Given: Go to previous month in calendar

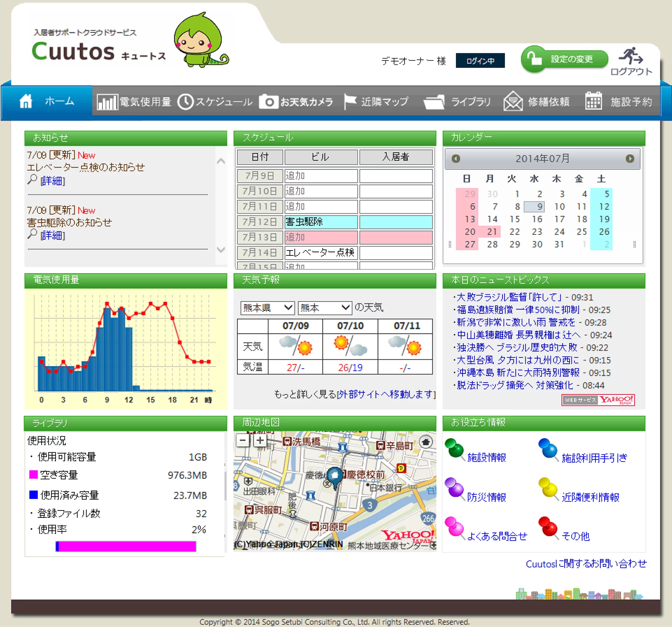Looking at the screenshot, I should click(x=456, y=159).
